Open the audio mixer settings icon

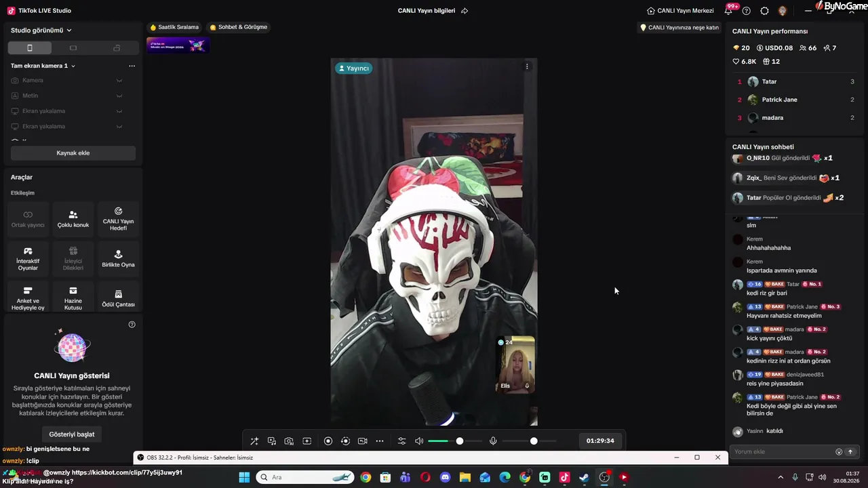click(x=402, y=441)
